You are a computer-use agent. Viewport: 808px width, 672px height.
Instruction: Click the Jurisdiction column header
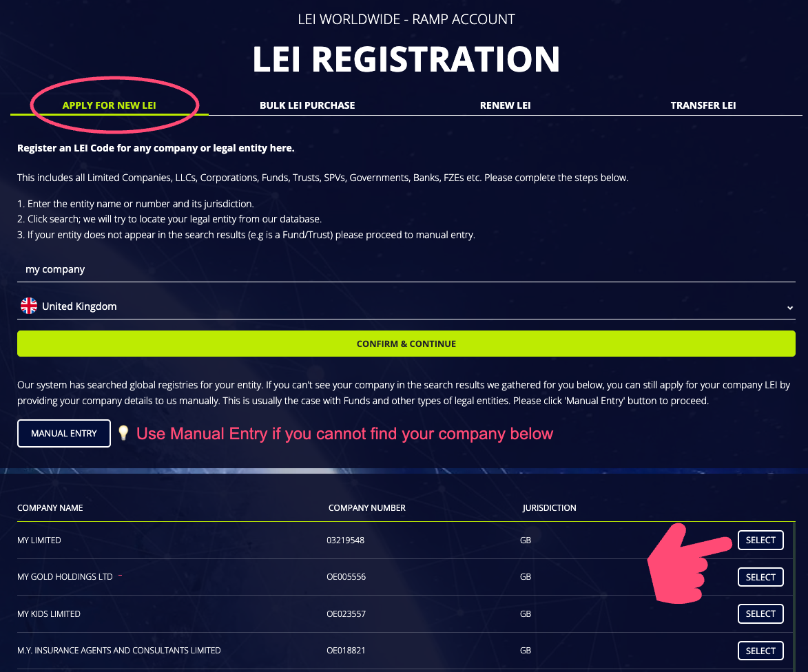point(549,508)
